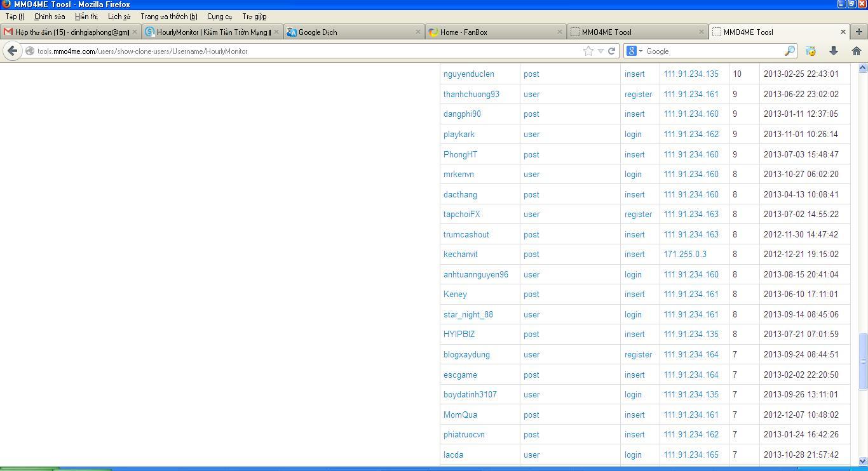Open the Downloads arrow button

(x=834, y=51)
